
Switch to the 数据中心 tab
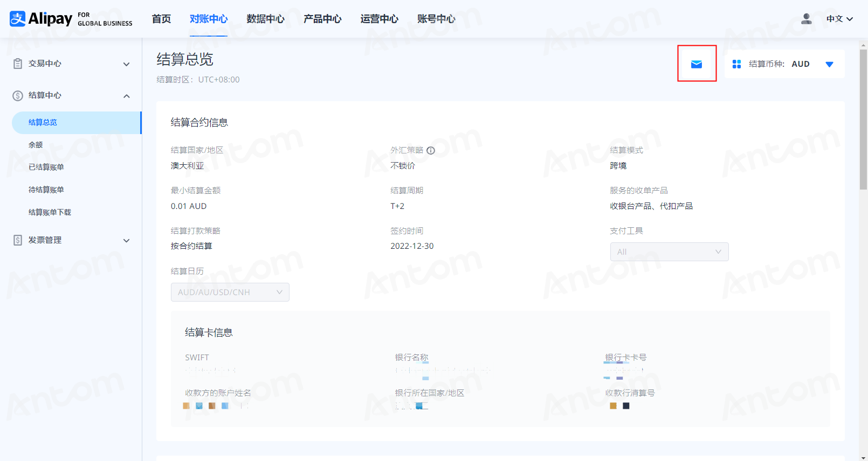point(265,19)
